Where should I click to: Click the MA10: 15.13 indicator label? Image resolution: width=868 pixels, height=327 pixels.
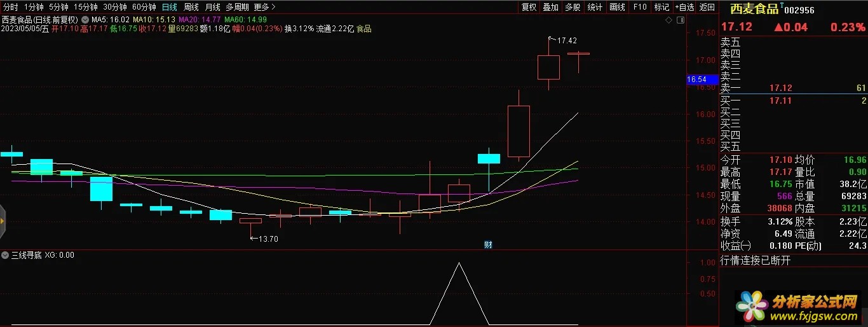click(x=154, y=20)
